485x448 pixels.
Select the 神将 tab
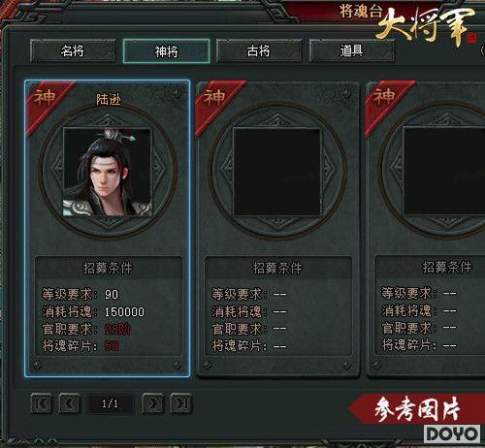click(x=166, y=50)
